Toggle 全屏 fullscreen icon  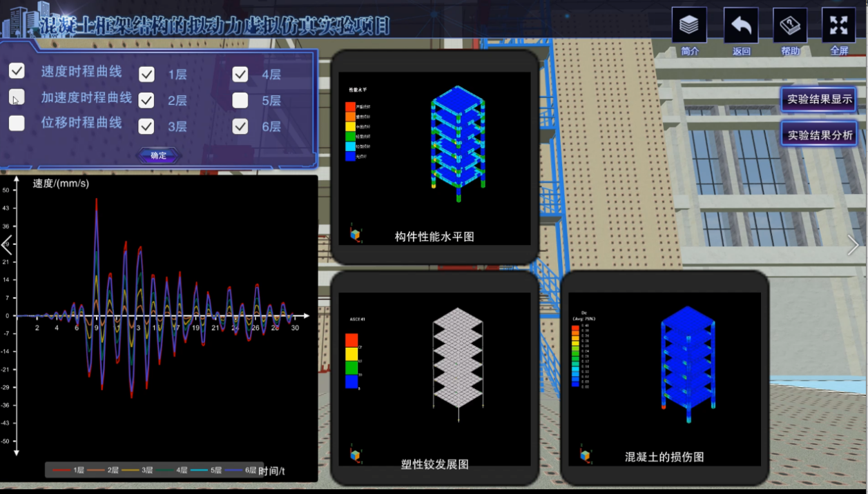coord(838,26)
